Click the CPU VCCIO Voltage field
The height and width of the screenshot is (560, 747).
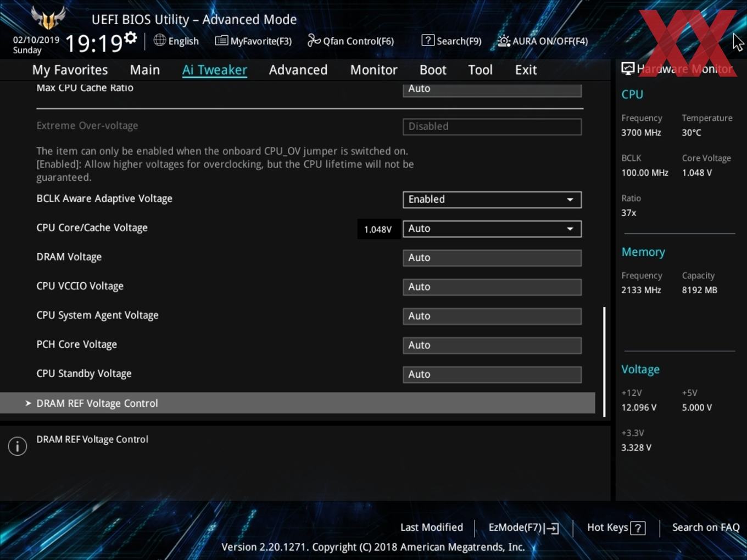coord(492,287)
